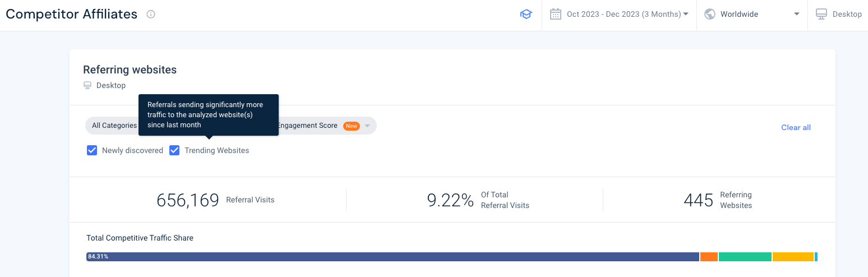The height and width of the screenshot is (277, 868).
Task: Expand the Oct 2023 - Dec 2023 date dropdown
Action: click(x=685, y=15)
